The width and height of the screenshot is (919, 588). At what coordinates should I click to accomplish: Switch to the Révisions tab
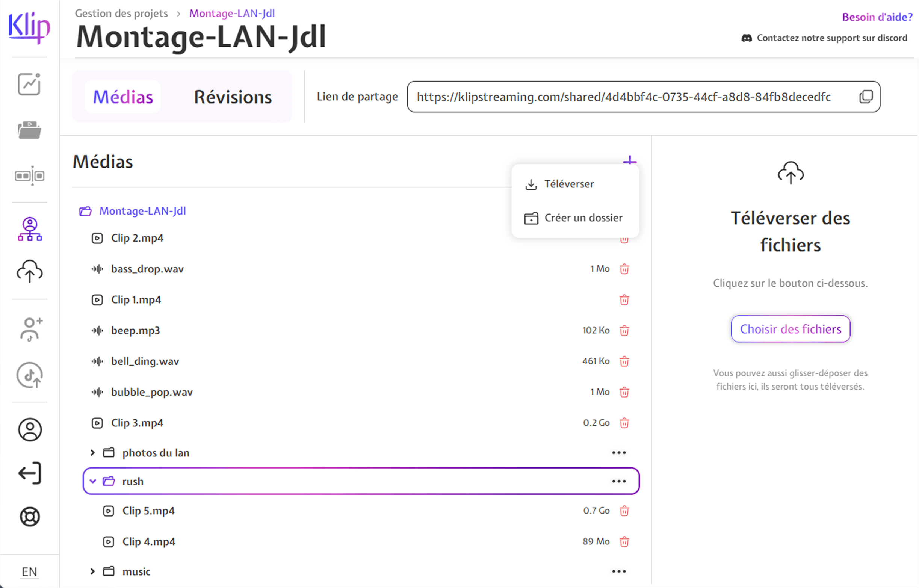point(233,97)
